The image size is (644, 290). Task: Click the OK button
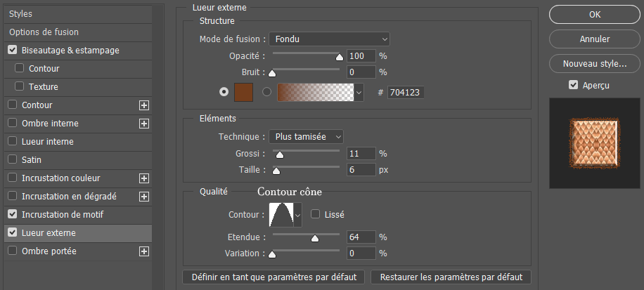(x=594, y=15)
